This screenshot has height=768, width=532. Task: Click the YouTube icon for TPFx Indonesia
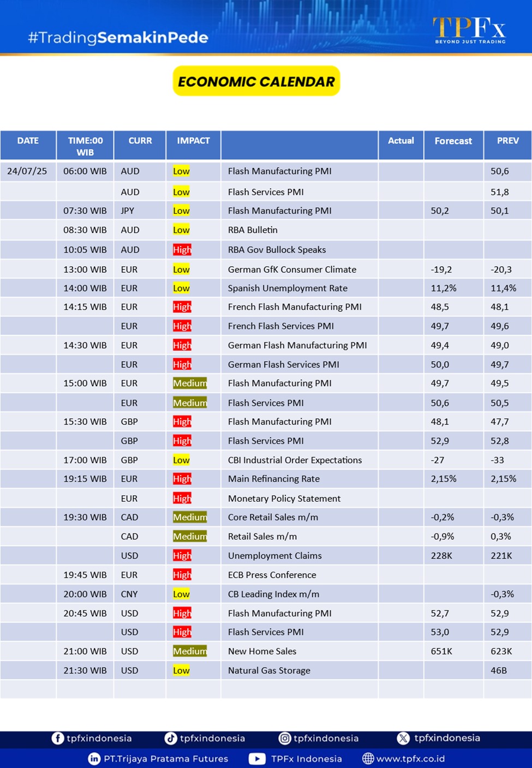tap(257, 759)
